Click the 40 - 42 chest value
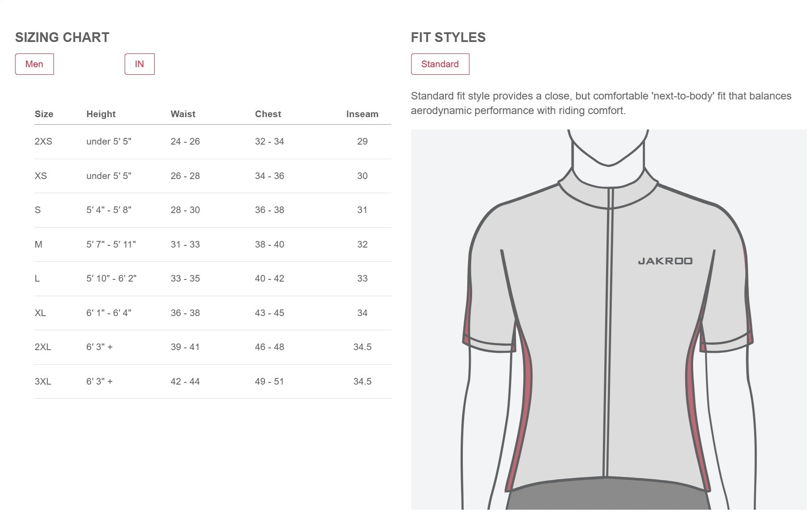 pos(269,278)
